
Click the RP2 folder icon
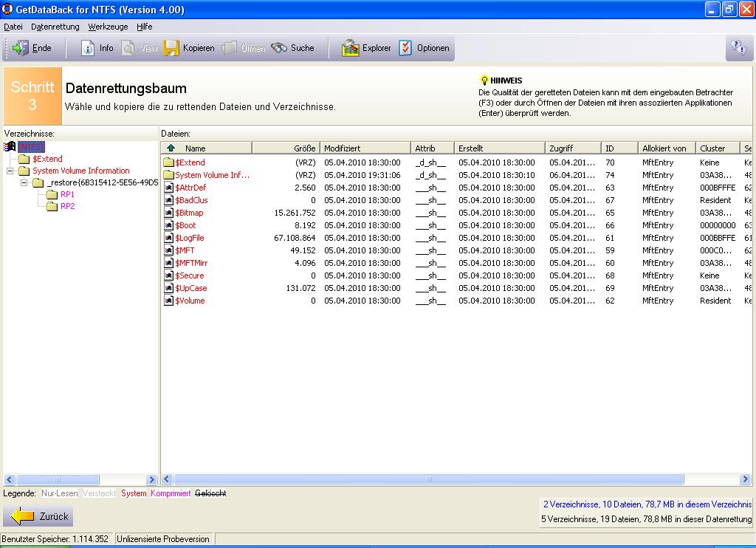point(52,207)
